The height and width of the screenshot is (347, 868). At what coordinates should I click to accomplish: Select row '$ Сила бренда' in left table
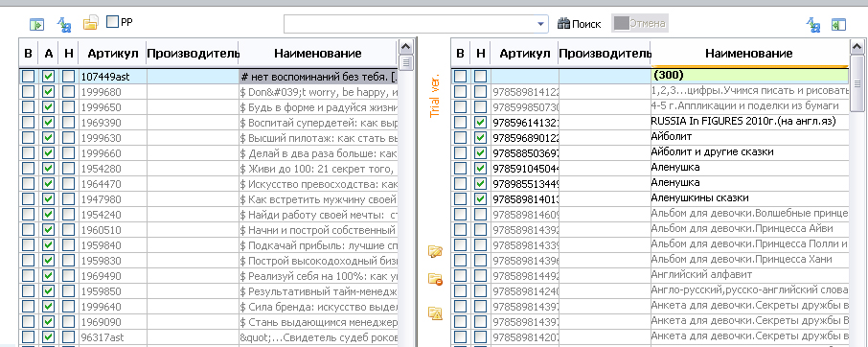pos(209,306)
